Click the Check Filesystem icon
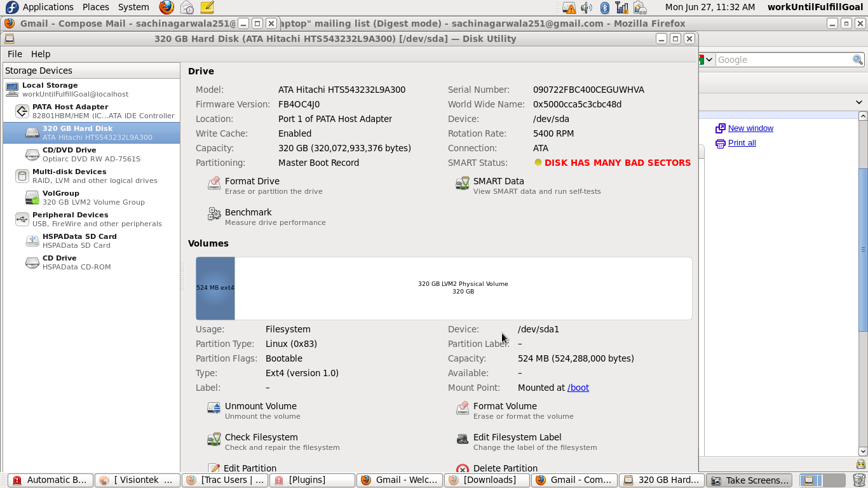The image size is (868, 488). (214, 440)
